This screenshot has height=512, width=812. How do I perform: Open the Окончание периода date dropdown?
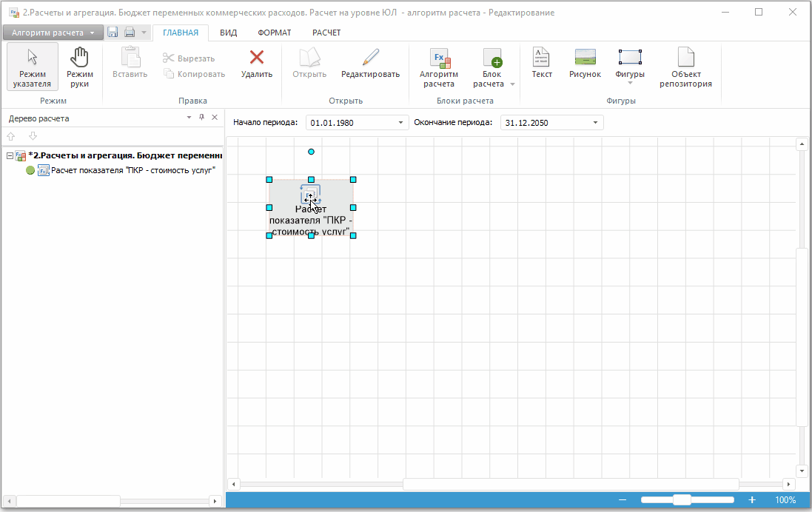click(x=596, y=123)
